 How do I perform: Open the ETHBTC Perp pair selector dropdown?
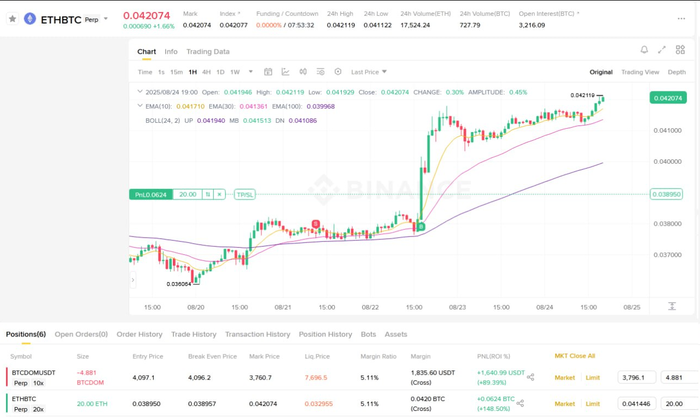click(x=107, y=19)
